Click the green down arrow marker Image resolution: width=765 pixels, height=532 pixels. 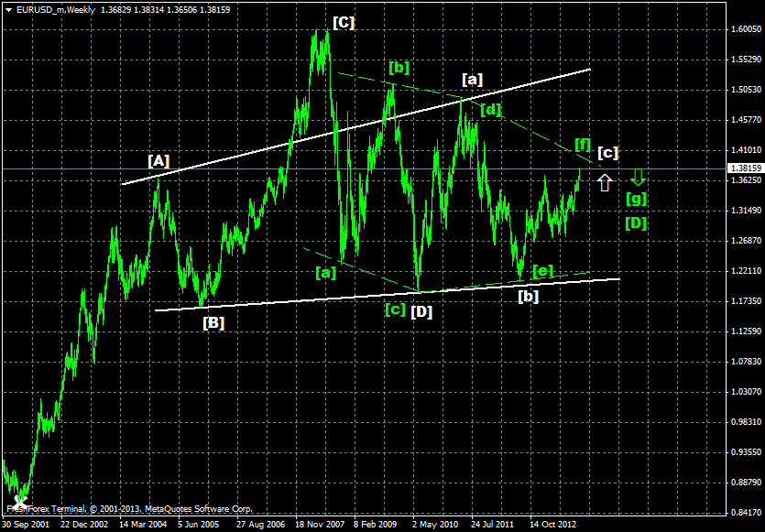(x=639, y=176)
